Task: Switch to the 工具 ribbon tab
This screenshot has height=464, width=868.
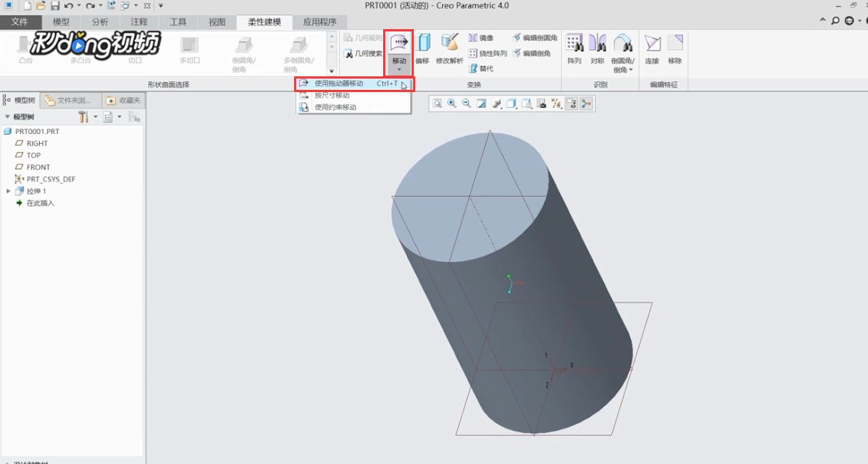Action: point(178,22)
